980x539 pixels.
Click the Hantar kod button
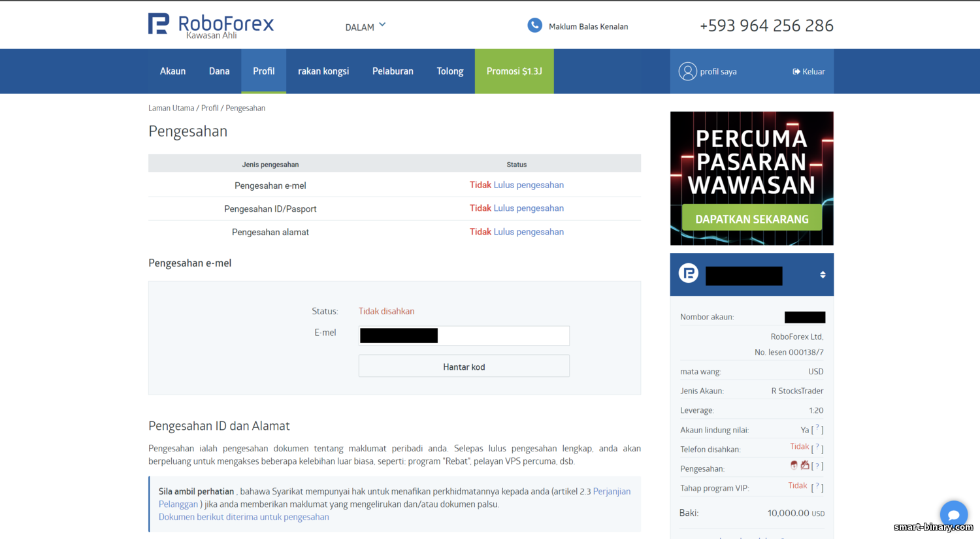pos(464,367)
